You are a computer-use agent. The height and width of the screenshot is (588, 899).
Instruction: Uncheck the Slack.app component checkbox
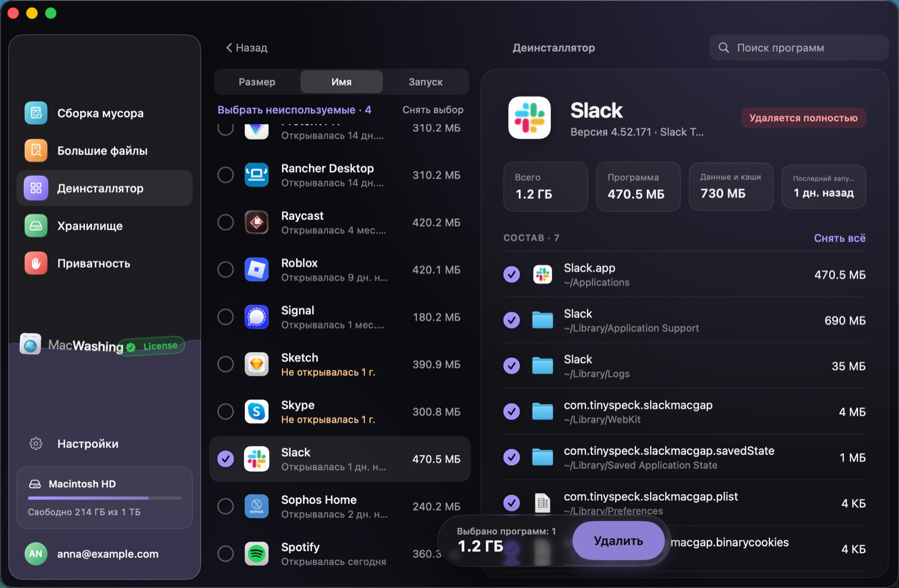511,275
